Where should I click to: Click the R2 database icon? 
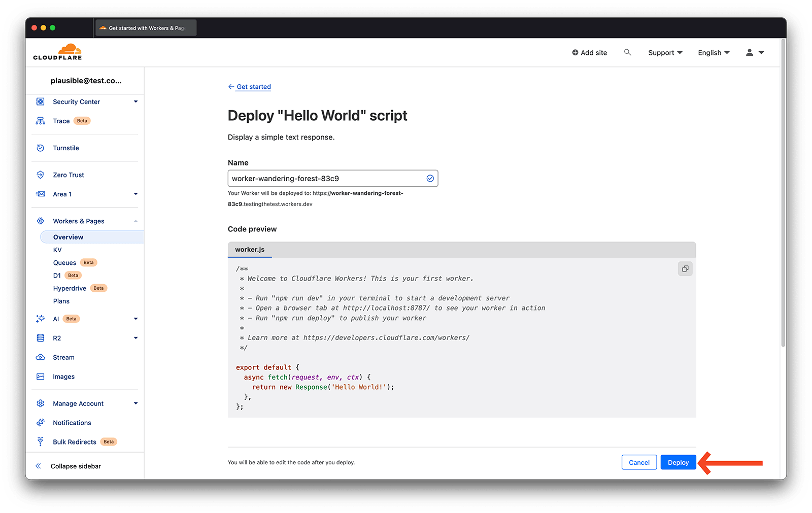[41, 338]
